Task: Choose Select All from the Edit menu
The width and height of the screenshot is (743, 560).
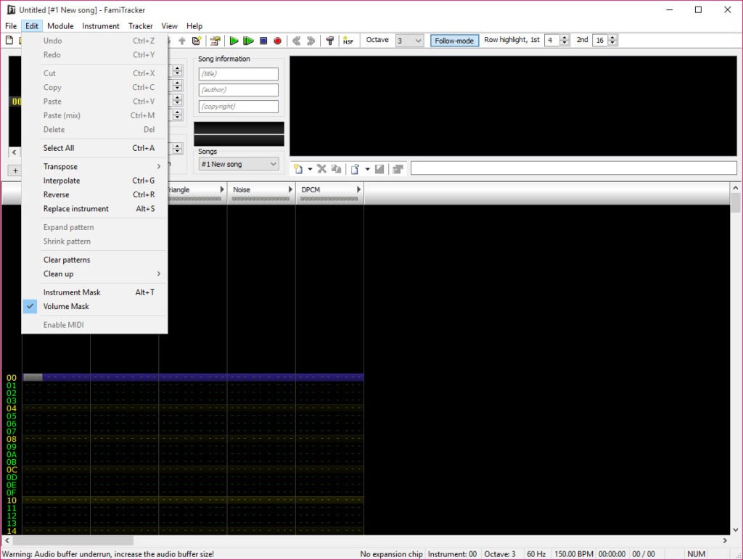Action: (x=95, y=148)
